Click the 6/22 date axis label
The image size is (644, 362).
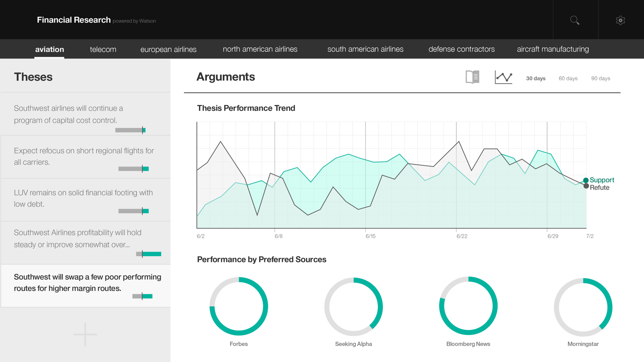pyautogui.click(x=462, y=236)
